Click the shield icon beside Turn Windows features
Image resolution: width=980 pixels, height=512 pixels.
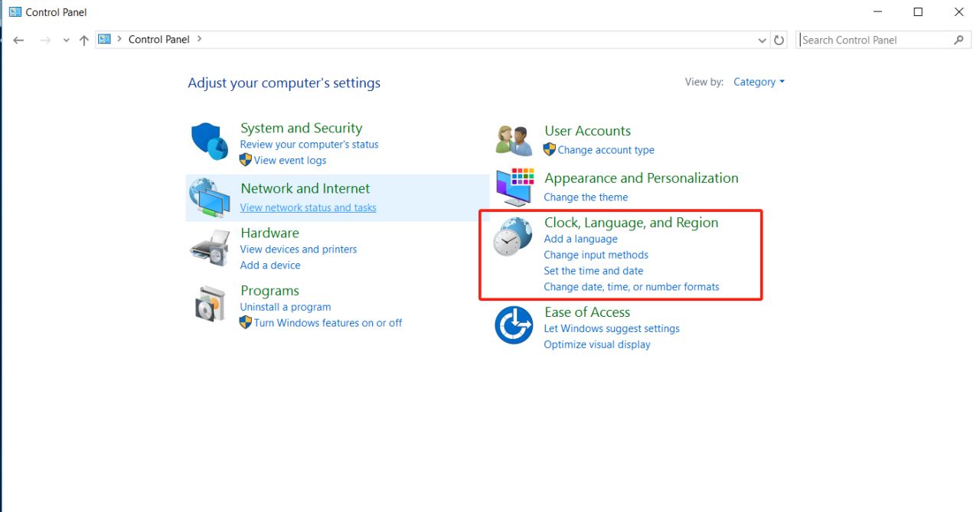(x=246, y=322)
